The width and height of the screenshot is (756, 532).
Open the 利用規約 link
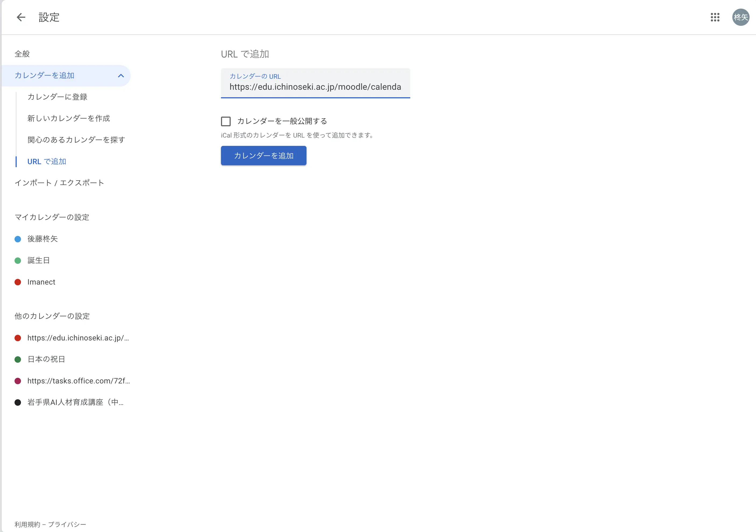coord(27,524)
